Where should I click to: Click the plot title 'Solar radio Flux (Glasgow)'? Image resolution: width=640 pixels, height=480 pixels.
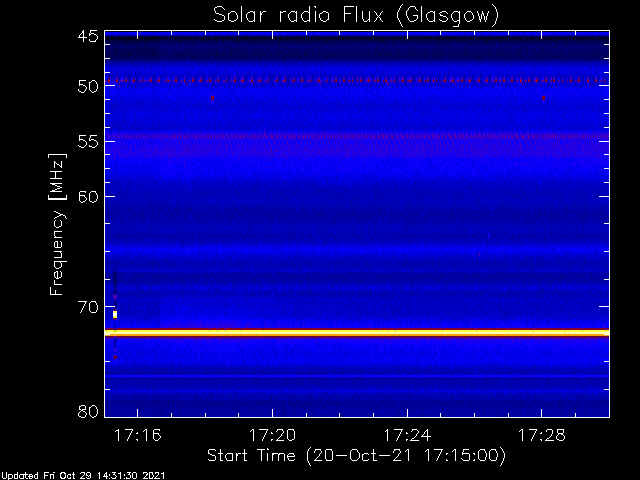pyautogui.click(x=356, y=16)
